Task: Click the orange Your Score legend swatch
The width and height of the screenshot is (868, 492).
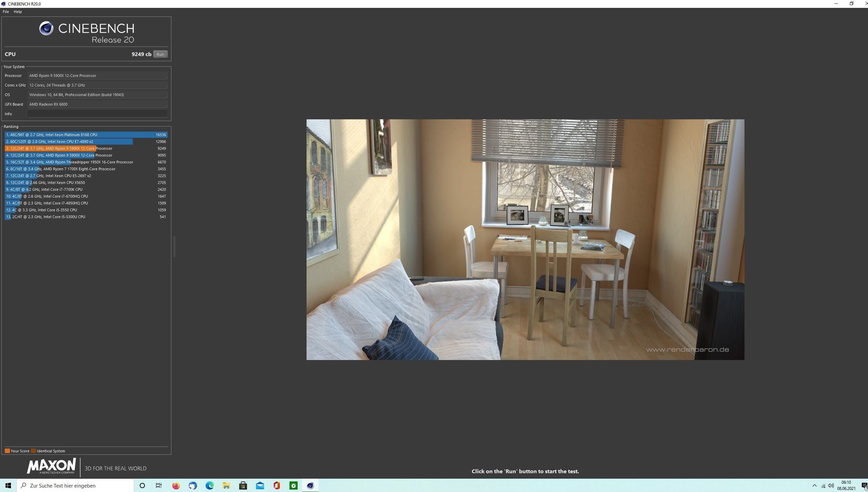Action: pyautogui.click(x=7, y=451)
